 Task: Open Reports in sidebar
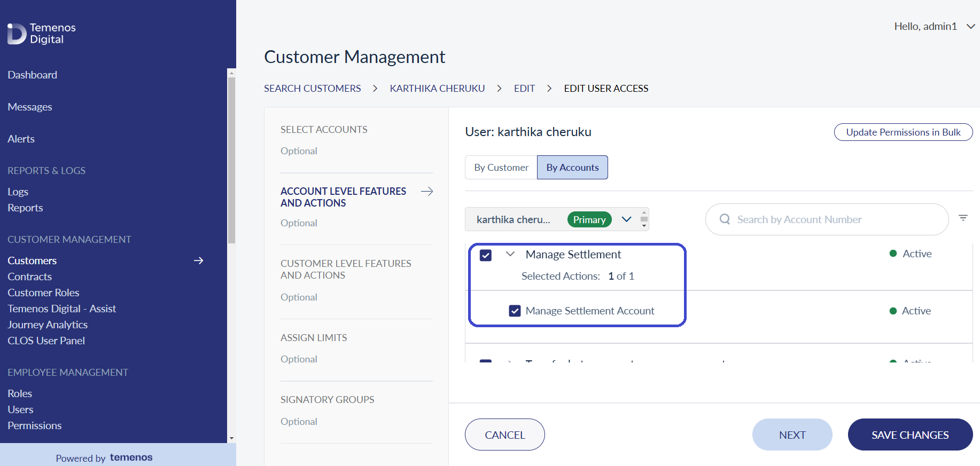(x=25, y=208)
